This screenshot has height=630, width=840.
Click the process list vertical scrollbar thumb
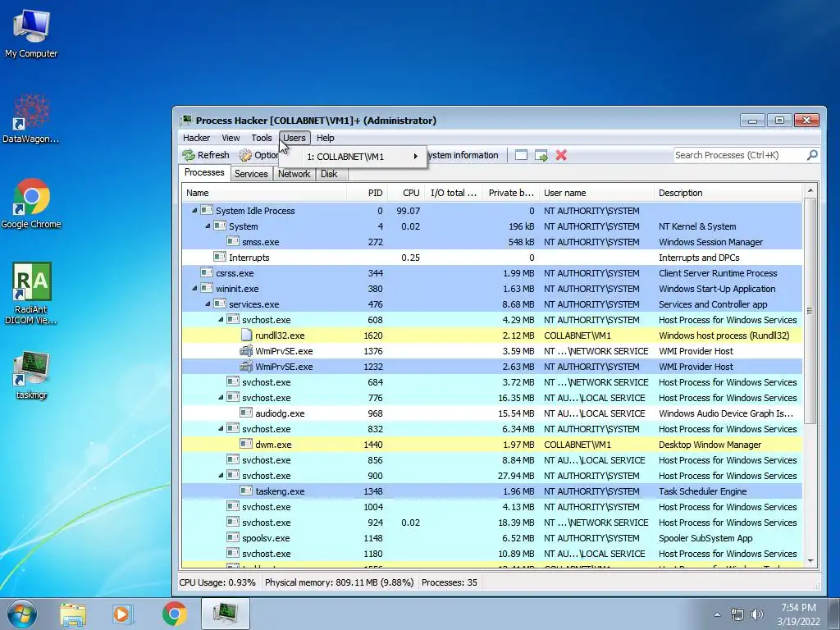click(810, 311)
